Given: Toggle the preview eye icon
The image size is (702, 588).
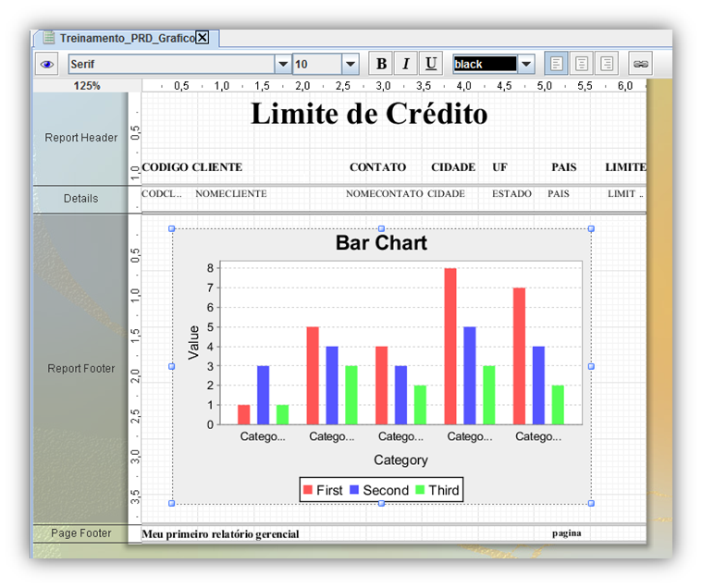Looking at the screenshot, I should (x=47, y=64).
